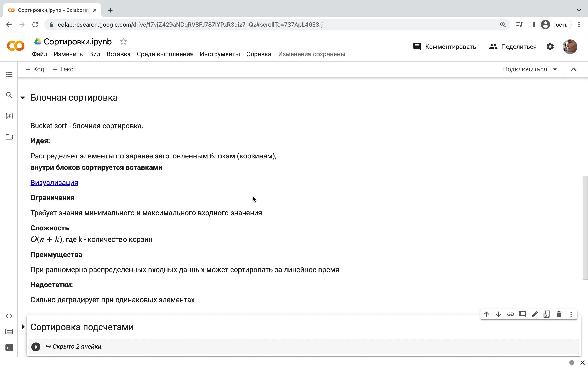
Task: Open the Изменить menu
Action: click(x=68, y=54)
